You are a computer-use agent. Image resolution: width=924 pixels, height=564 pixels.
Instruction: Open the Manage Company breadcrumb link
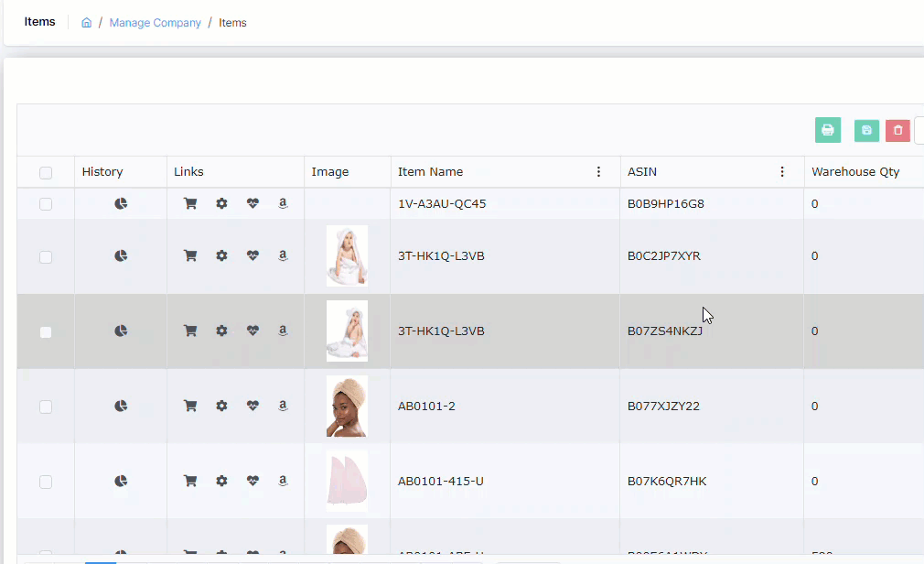(x=155, y=22)
